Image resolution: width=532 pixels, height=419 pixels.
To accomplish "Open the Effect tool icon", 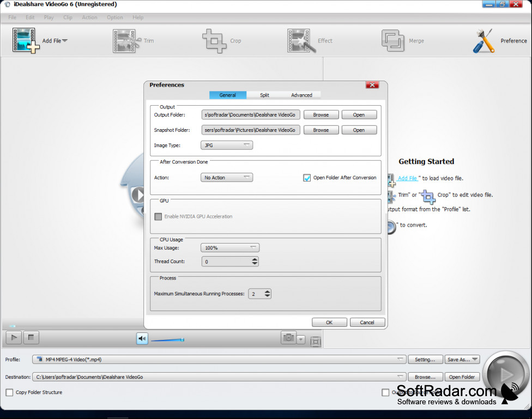I will [301, 41].
